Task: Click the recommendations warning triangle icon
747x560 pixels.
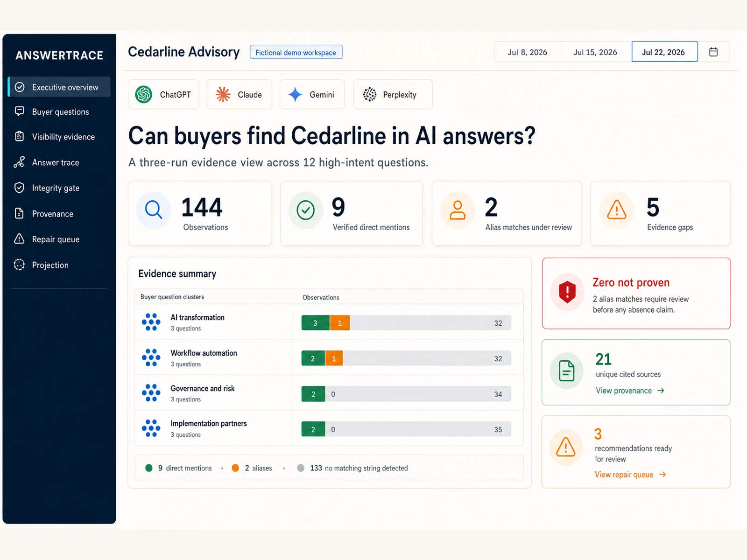Action: [x=566, y=447]
